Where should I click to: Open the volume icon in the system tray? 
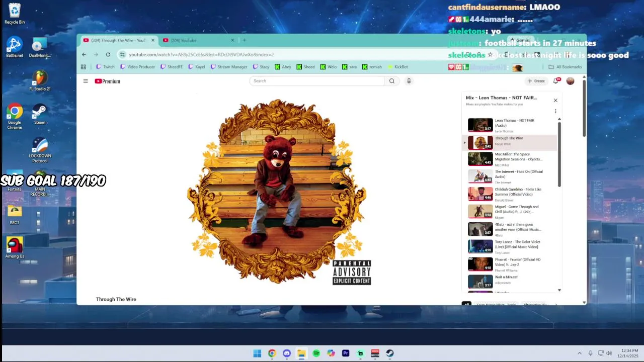609,353
